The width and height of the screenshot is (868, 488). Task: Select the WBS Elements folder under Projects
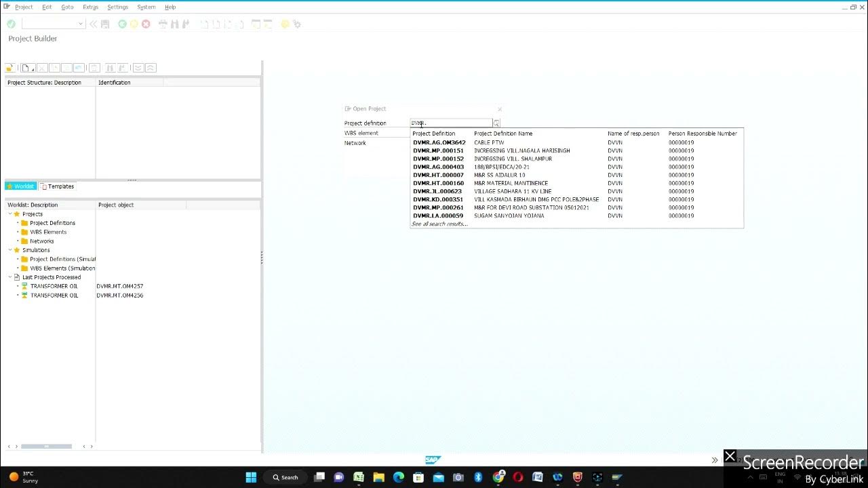[x=48, y=232]
